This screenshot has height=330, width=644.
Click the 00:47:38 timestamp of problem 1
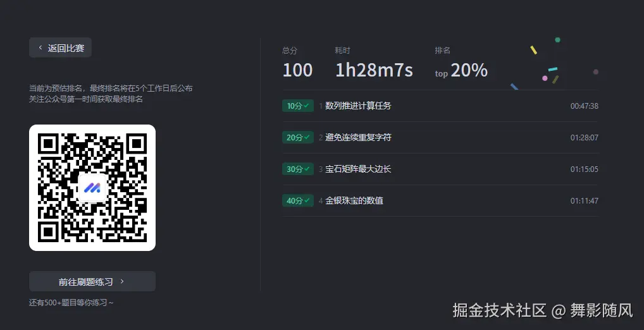[584, 106]
